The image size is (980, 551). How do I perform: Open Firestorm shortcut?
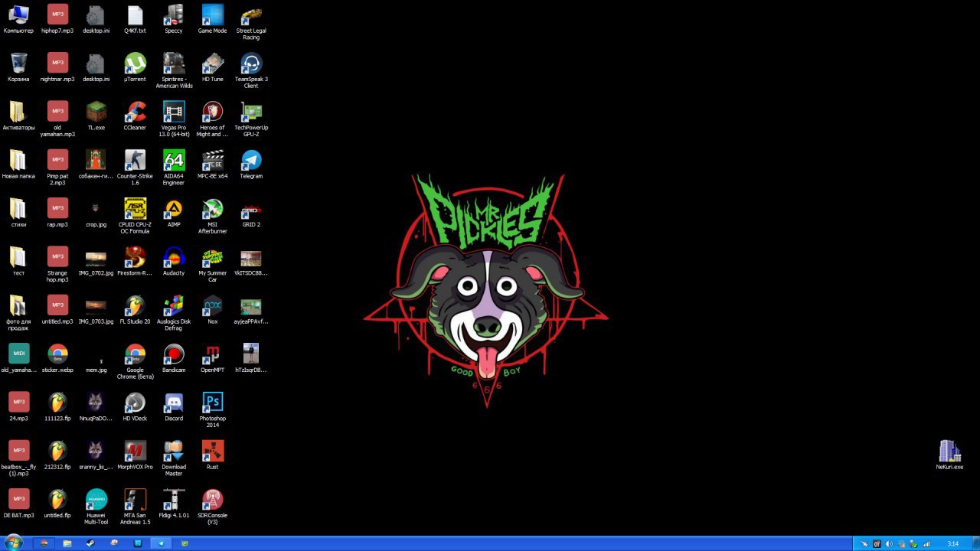135,261
